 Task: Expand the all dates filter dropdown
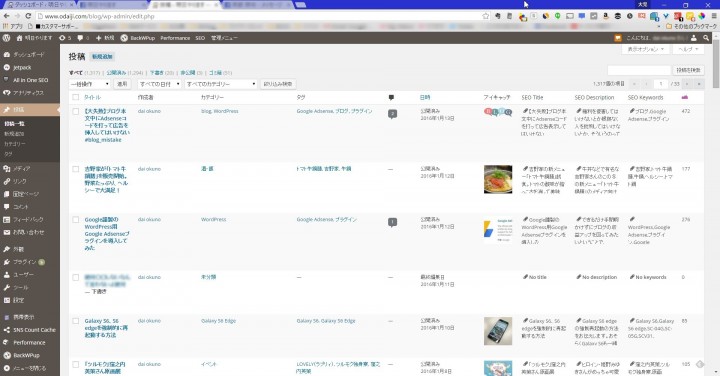coord(159,84)
